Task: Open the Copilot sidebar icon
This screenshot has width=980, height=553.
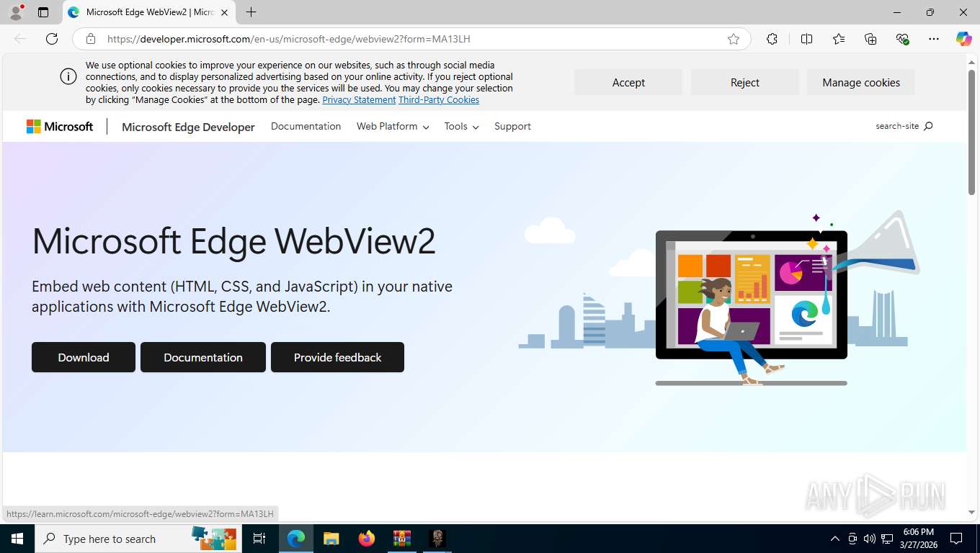Action: click(x=963, y=39)
